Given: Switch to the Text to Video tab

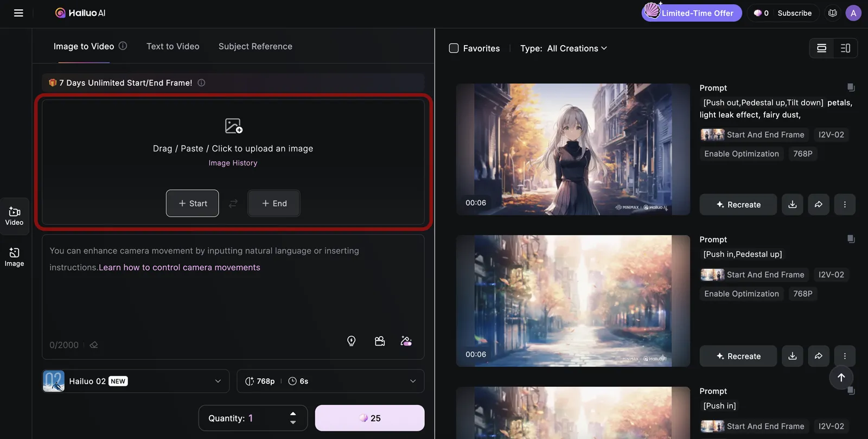Looking at the screenshot, I should (x=173, y=47).
